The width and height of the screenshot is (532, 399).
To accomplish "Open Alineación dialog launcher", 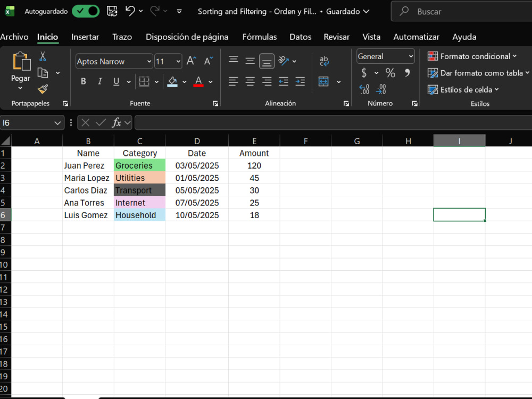I will (x=346, y=104).
